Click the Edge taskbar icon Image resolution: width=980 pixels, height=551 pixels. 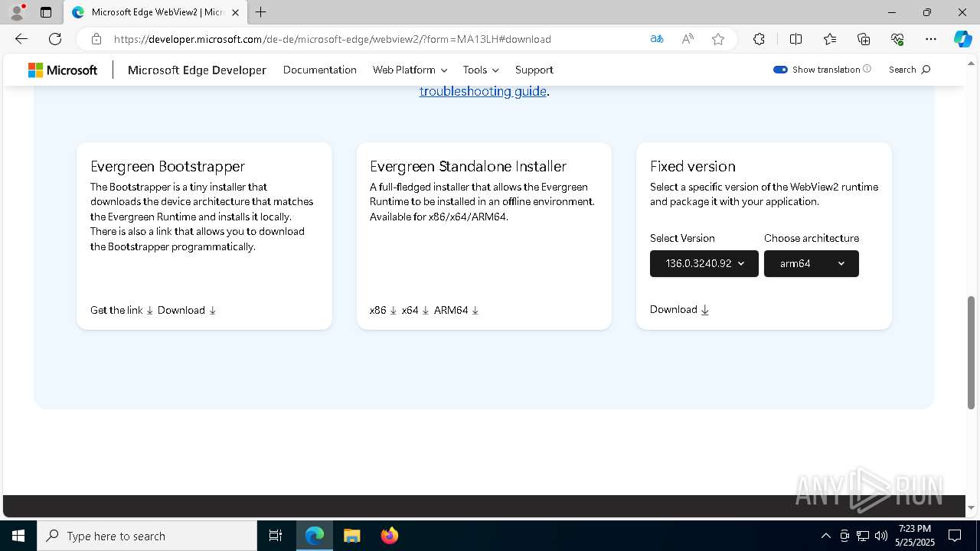point(315,536)
